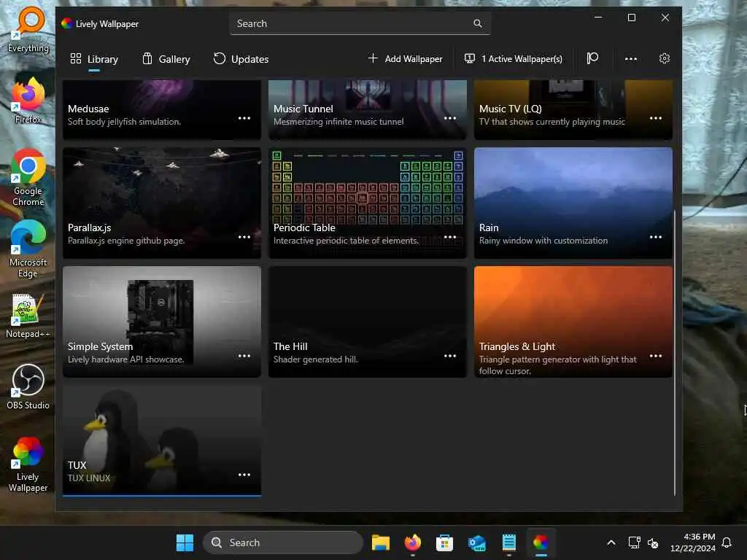The width and height of the screenshot is (747, 560).
Task: Open options menu for The Hill
Action: pyautogui.click(x=450, y=356)
